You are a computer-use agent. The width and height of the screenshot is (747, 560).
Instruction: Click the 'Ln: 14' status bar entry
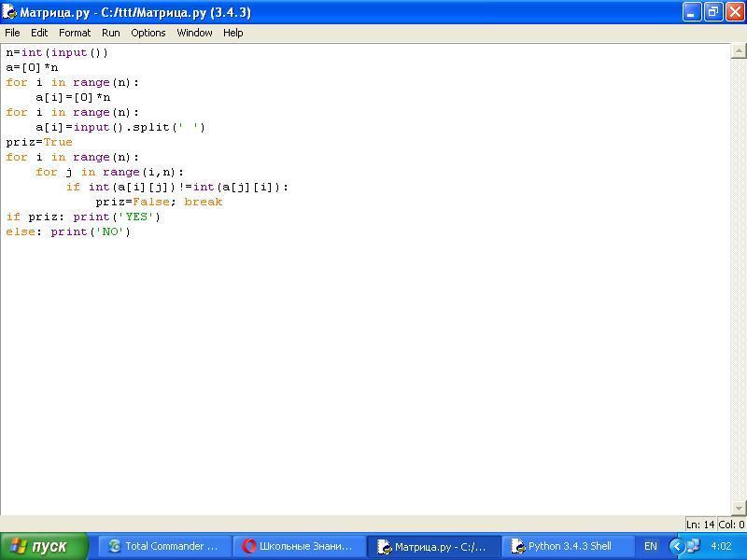[699, 525]
